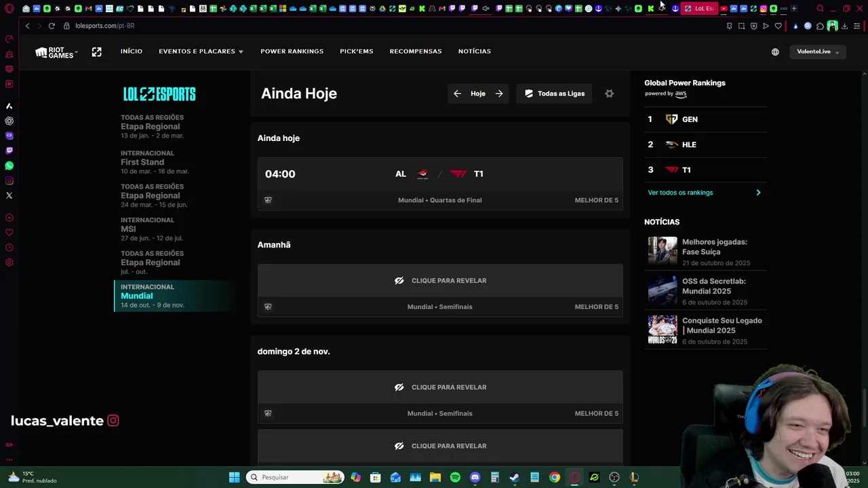Click the AL team logo in the match row
Screen dimensions: 868x488
[x=422, y=174]
